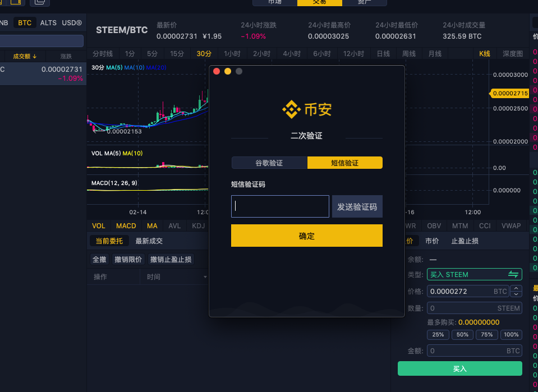Toggle the AVL indicator
Image resolution: width=538 pixels, height=392 pixels.
coord(174,225)
